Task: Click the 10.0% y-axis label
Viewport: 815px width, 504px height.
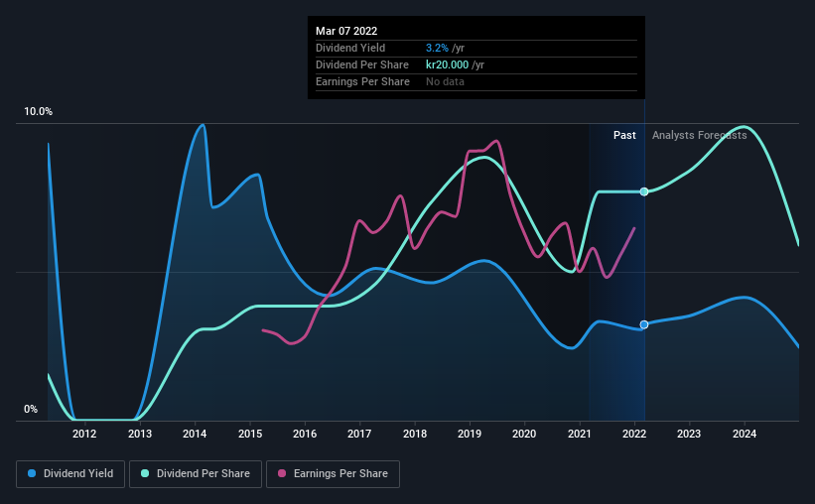Action: tap(38, 112)
